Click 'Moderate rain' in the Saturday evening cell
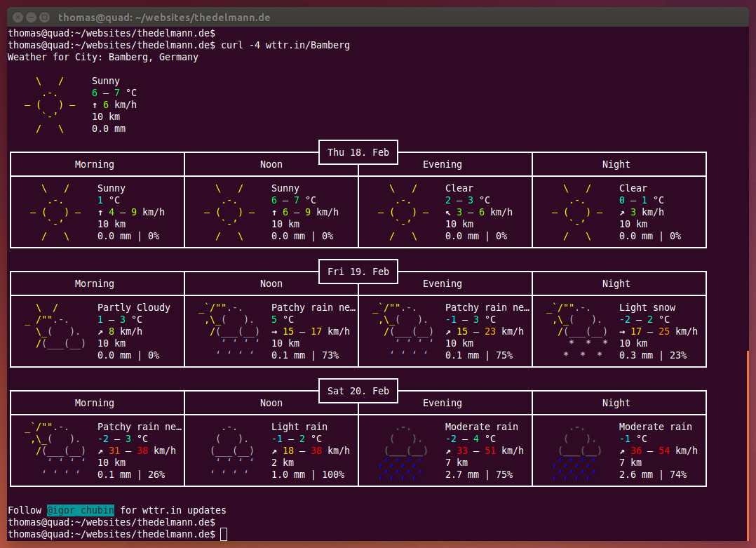 click(482, 427)
